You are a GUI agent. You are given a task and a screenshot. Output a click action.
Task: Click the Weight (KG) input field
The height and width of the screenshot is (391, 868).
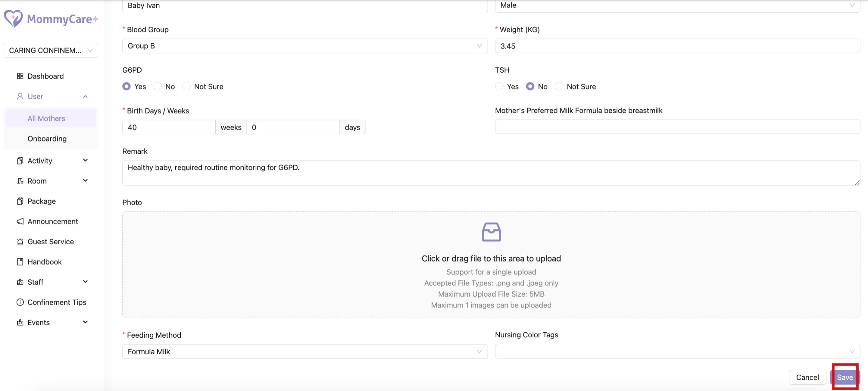click(677, 46)
